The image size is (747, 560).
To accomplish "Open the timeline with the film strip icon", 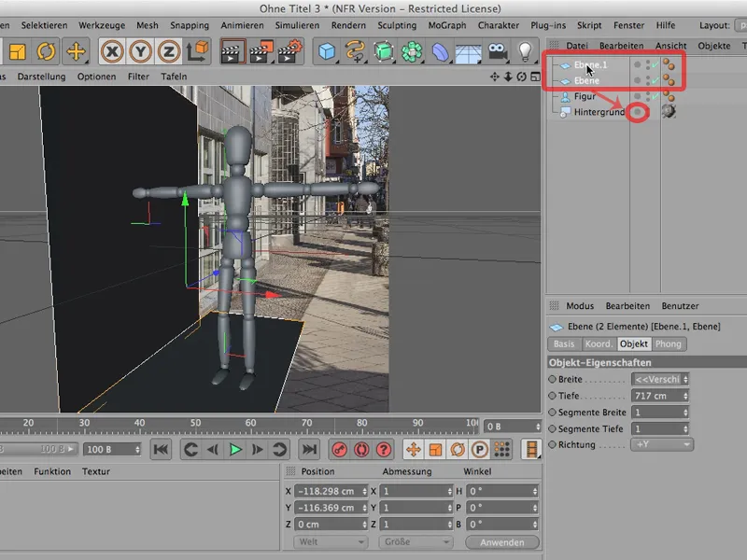I will point(531,449).
